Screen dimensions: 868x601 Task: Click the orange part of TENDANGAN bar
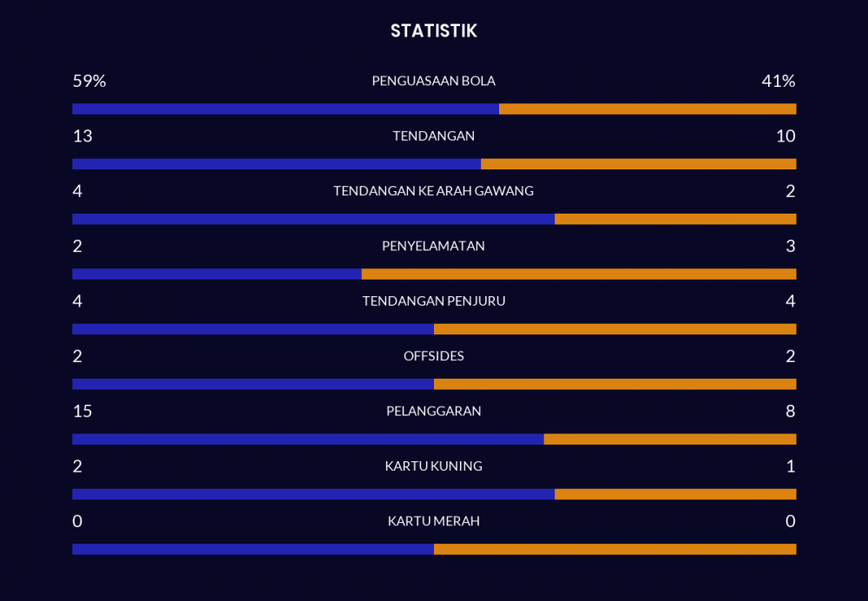pos(638,164)
